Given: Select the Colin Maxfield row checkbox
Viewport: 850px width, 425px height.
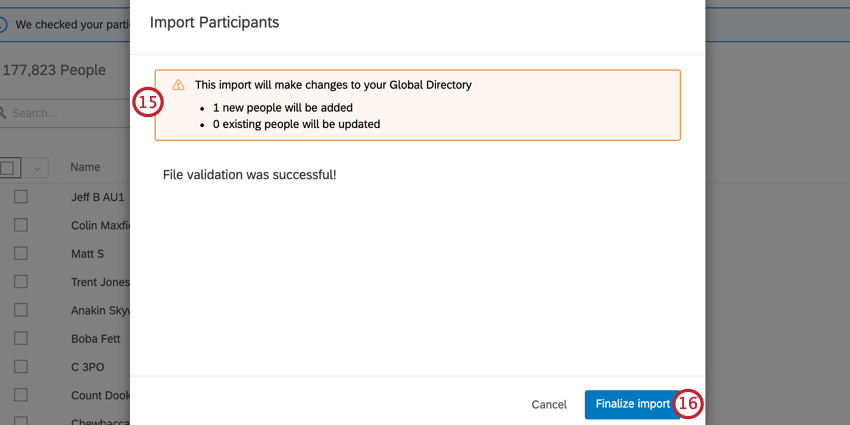Looking at the screenshot, I should pos(21,225).
